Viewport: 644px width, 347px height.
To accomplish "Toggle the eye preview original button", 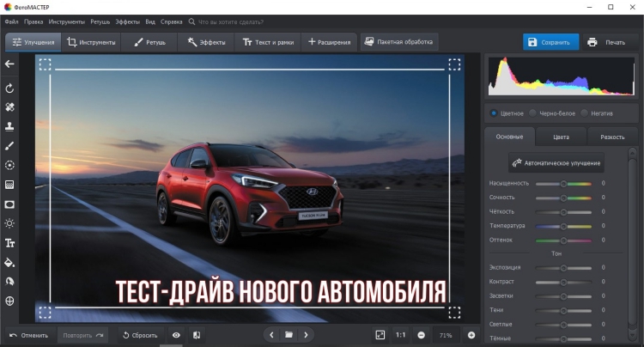I will (x=176, y=335).
